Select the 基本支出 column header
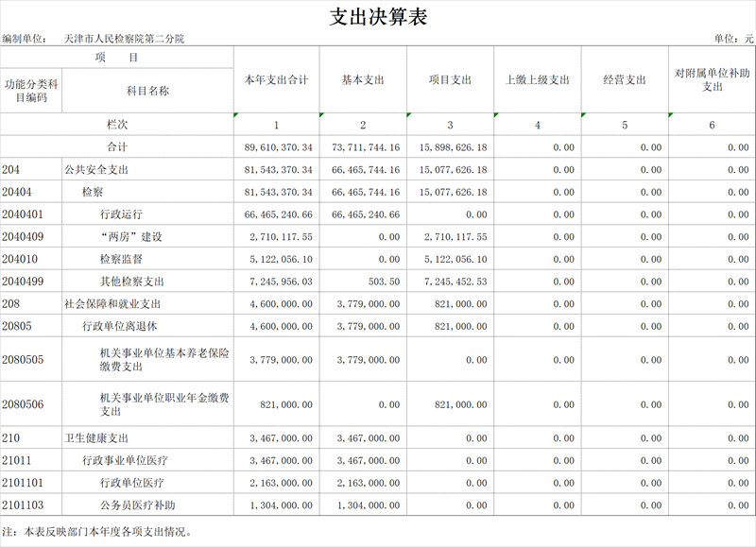Image resolution: width=756 pixels, height=547 pixels. pyautogui.click(x=363, y=80)
